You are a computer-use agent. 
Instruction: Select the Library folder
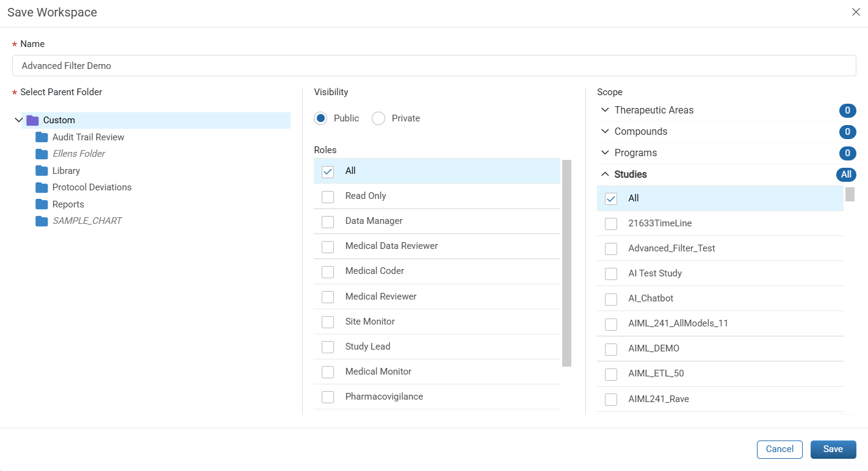point(66,171)
